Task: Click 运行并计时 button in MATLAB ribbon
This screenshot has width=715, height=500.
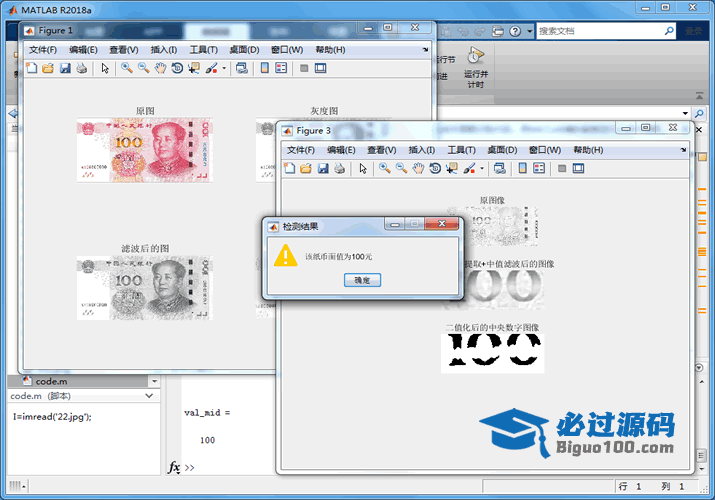Action: pos(476,67)
